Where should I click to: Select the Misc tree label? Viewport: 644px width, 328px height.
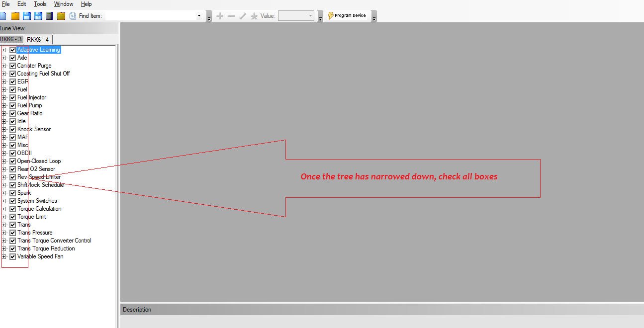(x=23, y=145)
